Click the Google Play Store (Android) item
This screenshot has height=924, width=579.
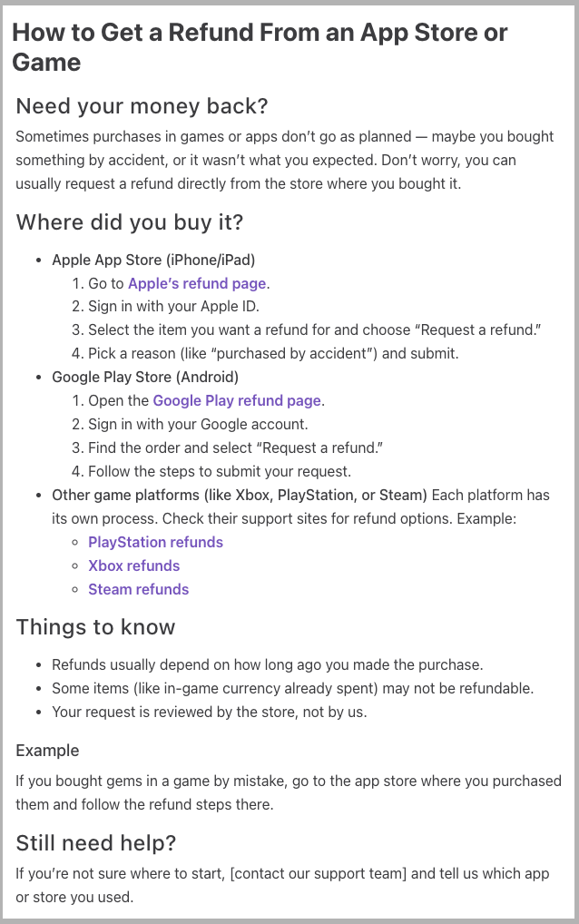tap(145, 377)
